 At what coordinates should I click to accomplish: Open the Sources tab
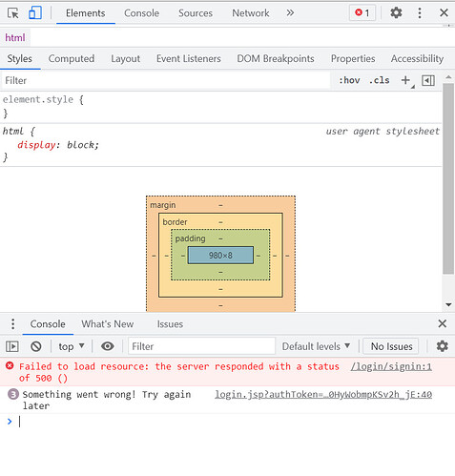[x=196, y=13]
